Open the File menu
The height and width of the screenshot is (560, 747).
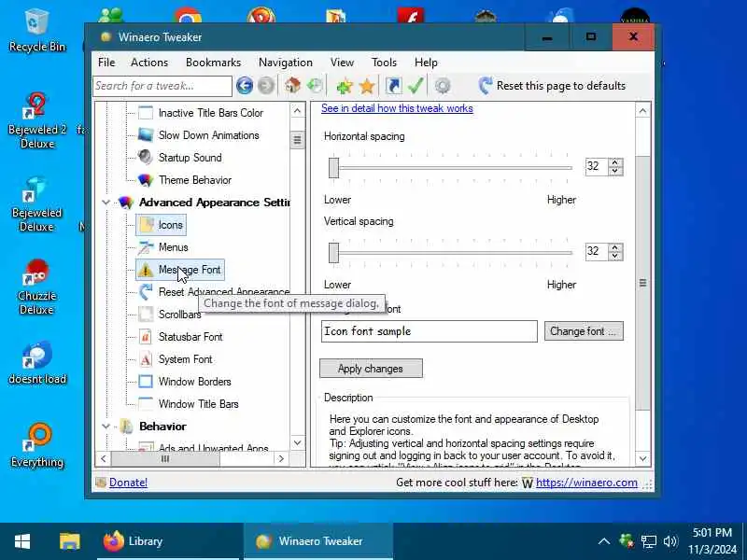[106, 63]
